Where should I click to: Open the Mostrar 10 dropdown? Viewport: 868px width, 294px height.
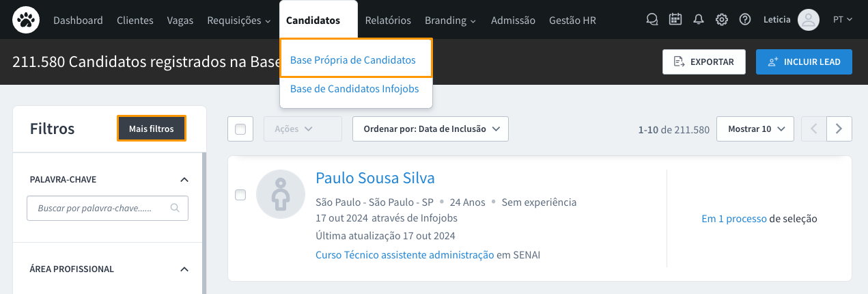pyautogui.click(x=755, y=129)
